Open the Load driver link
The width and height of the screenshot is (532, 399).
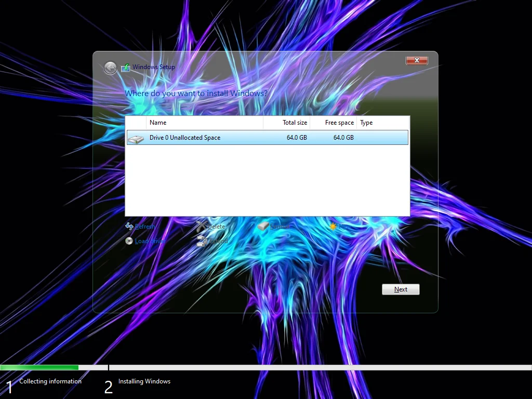point(150,241)
